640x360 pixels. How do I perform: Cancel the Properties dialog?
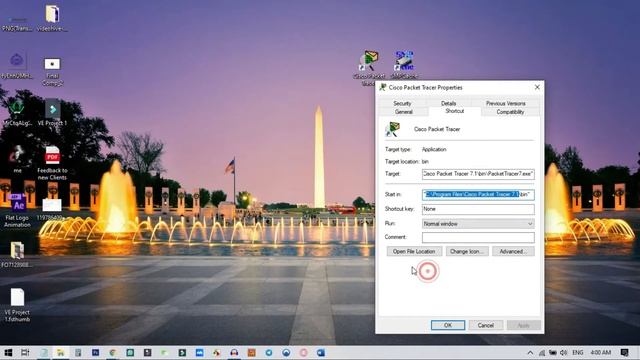[x=486, y=325]
